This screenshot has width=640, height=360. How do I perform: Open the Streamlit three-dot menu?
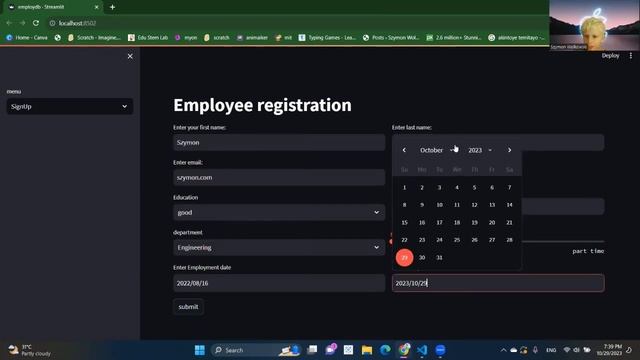coord(631,56)
